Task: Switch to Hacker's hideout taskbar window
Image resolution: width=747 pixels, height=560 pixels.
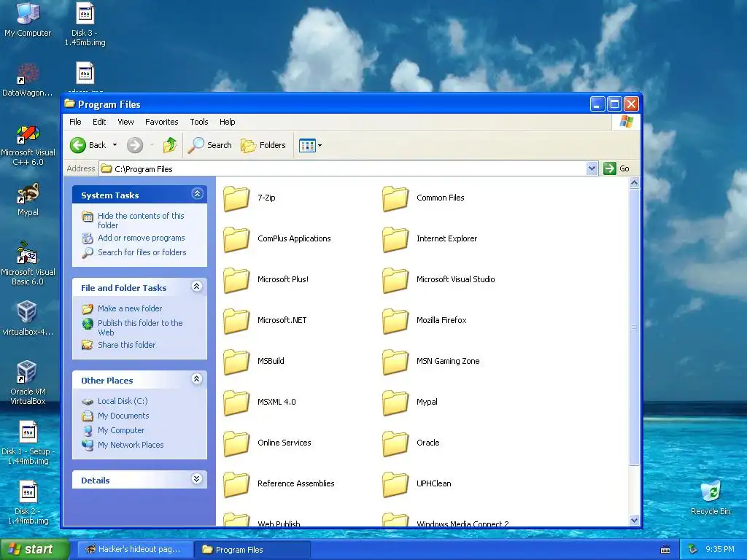Action: coord(135,550)
